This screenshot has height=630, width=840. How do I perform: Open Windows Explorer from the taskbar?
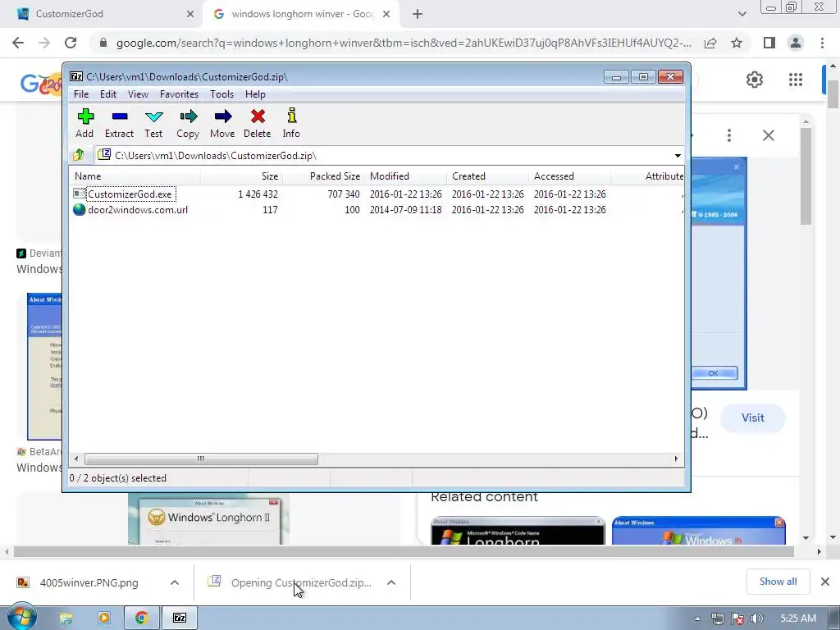66,619
